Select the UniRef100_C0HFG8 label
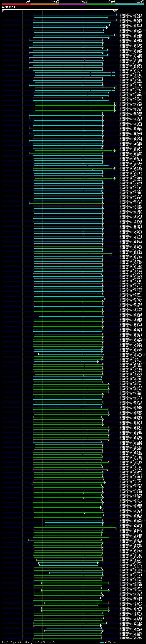Screen dimensions: 146x644 [x=131, y=75]
